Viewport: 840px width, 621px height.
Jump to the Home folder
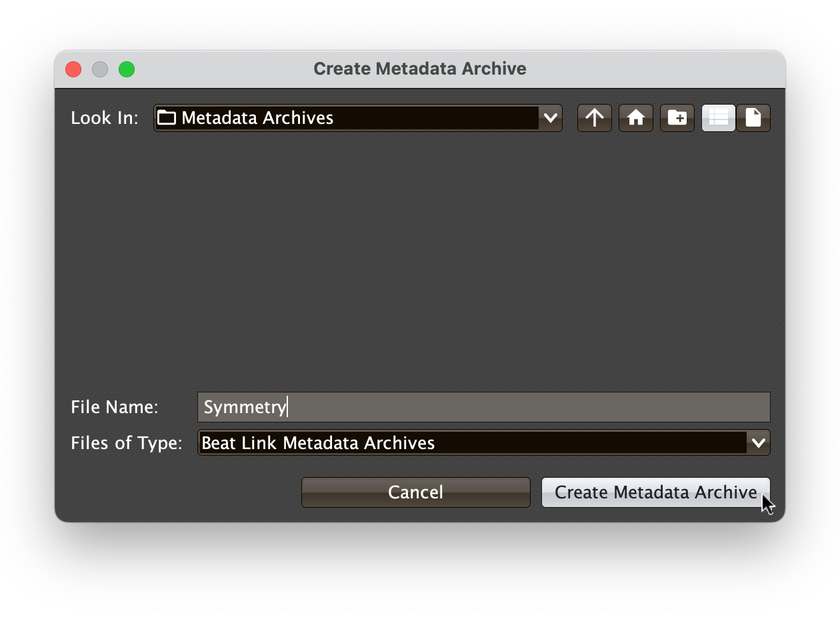[636, 118]
